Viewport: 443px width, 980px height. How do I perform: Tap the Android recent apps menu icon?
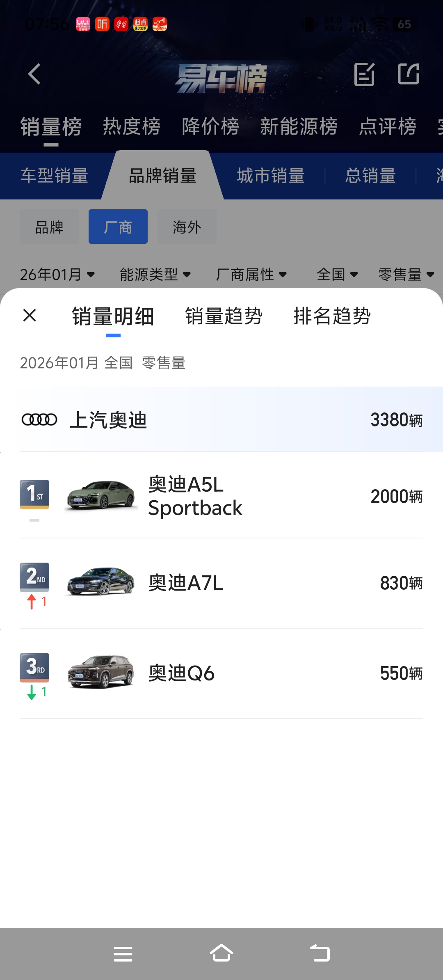click(123, 954)
